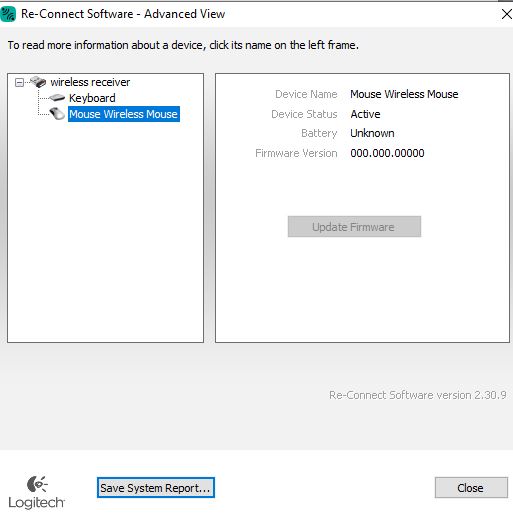The width and height of the screenshot is (513, 514).
Task: Click the Re-Connect Software version text
Action: (x=418, y=395)
